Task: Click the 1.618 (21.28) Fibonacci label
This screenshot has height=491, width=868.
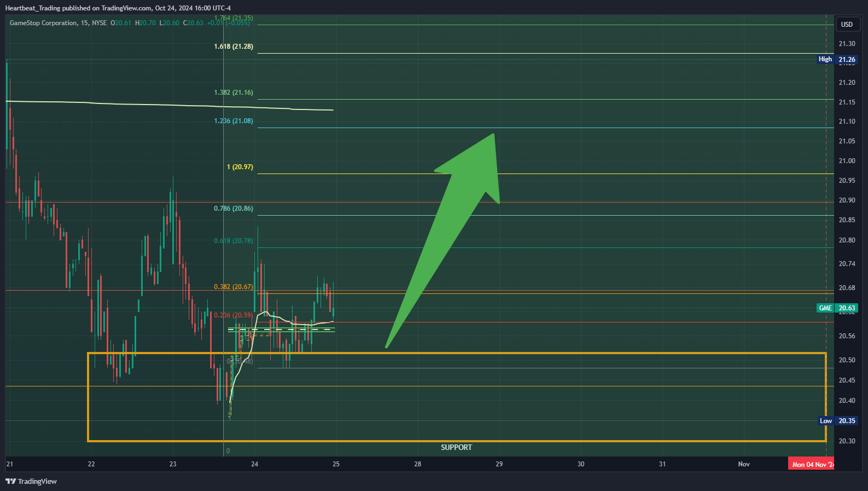Action: tap(234, 47)
